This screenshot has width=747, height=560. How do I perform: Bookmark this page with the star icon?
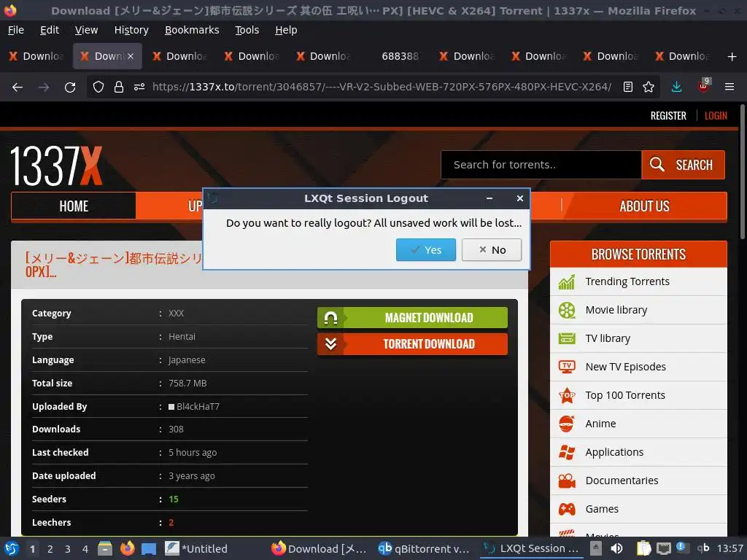coord(649,87)
